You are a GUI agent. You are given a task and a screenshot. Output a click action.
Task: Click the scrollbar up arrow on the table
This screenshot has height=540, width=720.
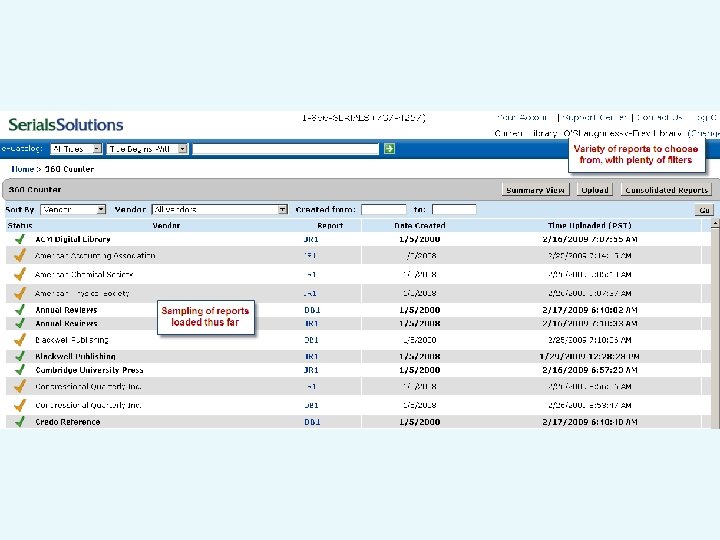(715, 223)
